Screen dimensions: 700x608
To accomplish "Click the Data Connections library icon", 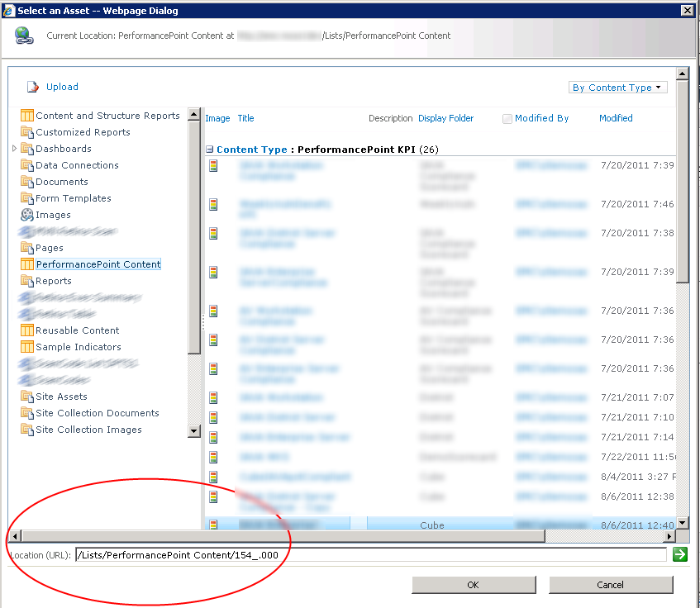I will 26,165.
